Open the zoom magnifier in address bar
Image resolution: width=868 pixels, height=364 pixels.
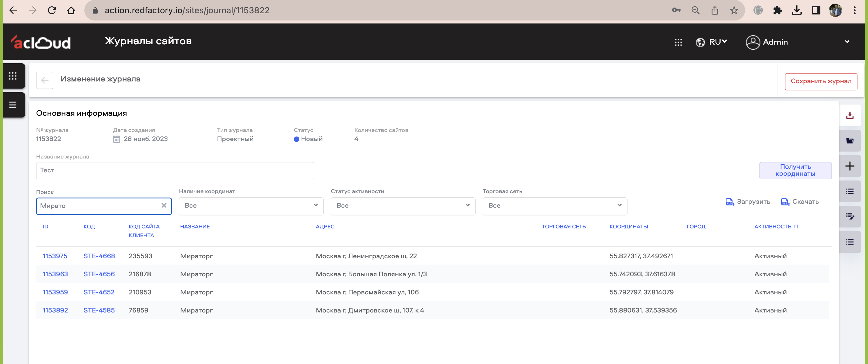coord(696,11)
